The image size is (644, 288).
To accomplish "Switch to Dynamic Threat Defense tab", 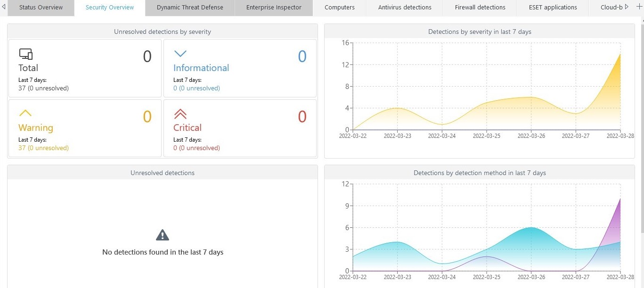I will click(x=190, y=8).
